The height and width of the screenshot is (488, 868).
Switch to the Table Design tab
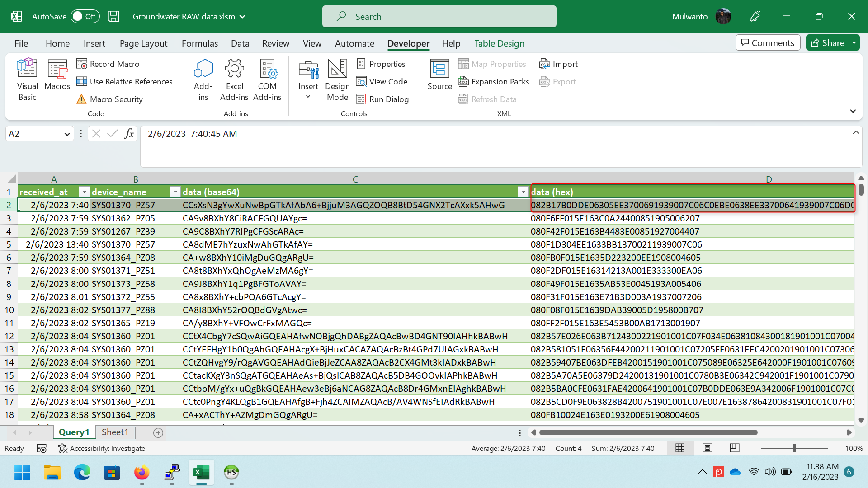(499, 43)
